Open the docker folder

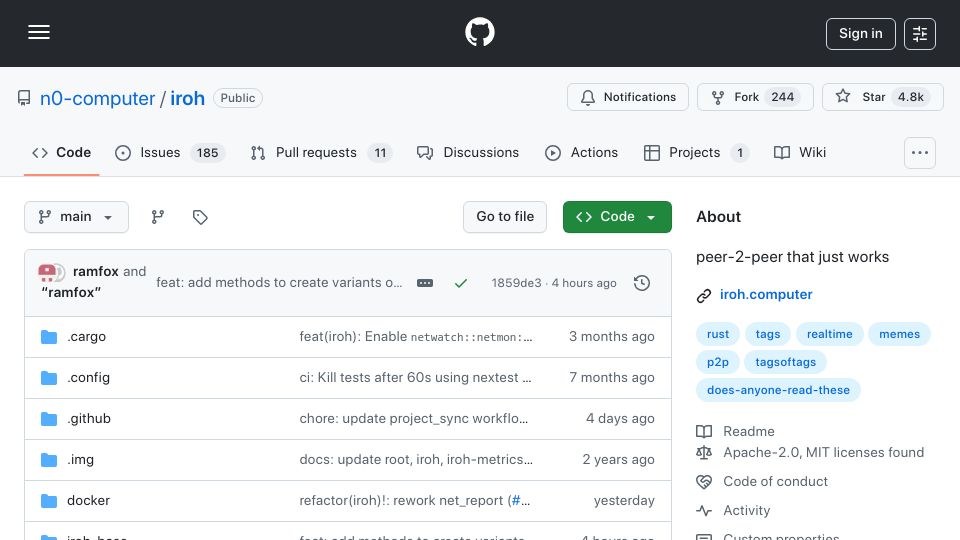tap(88, 501)
